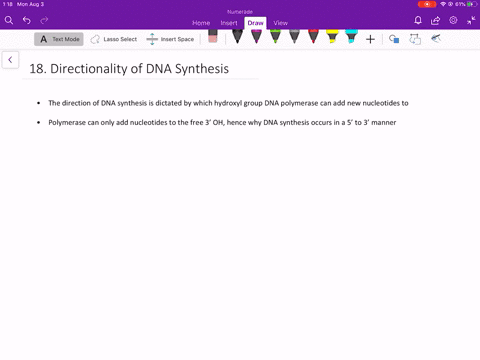Toggle Ink to Shape tool
This screenshot has height=360, width=480.
[415, 39]
